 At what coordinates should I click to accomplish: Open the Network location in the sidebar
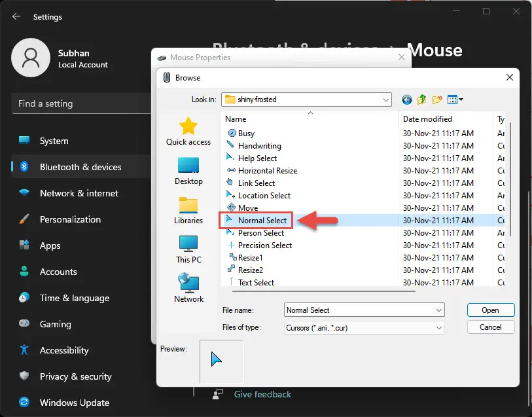click(x=188, y=289)
